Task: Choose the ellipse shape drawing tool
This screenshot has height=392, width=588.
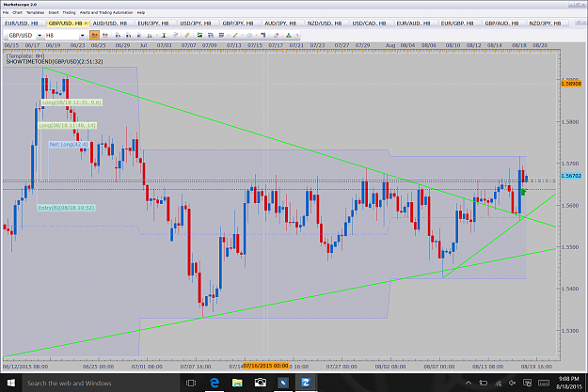Action: point(249,35)
